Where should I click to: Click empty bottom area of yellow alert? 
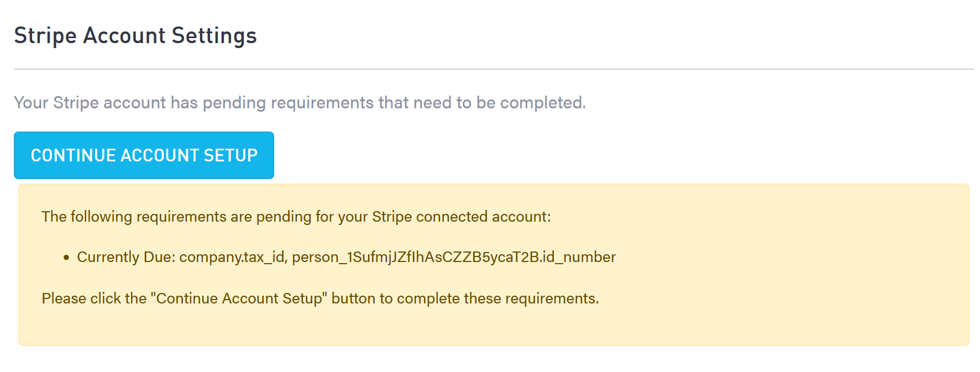pos(493,328)
